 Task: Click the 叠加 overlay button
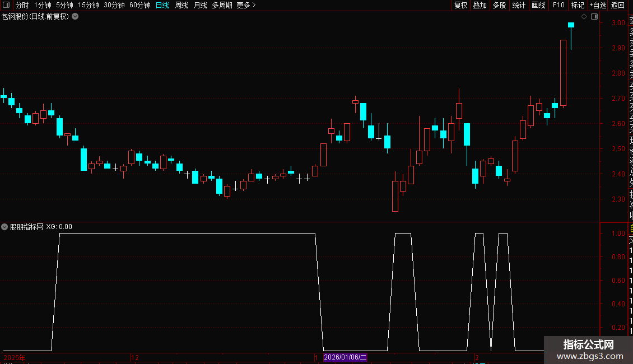tap(480, 5)
